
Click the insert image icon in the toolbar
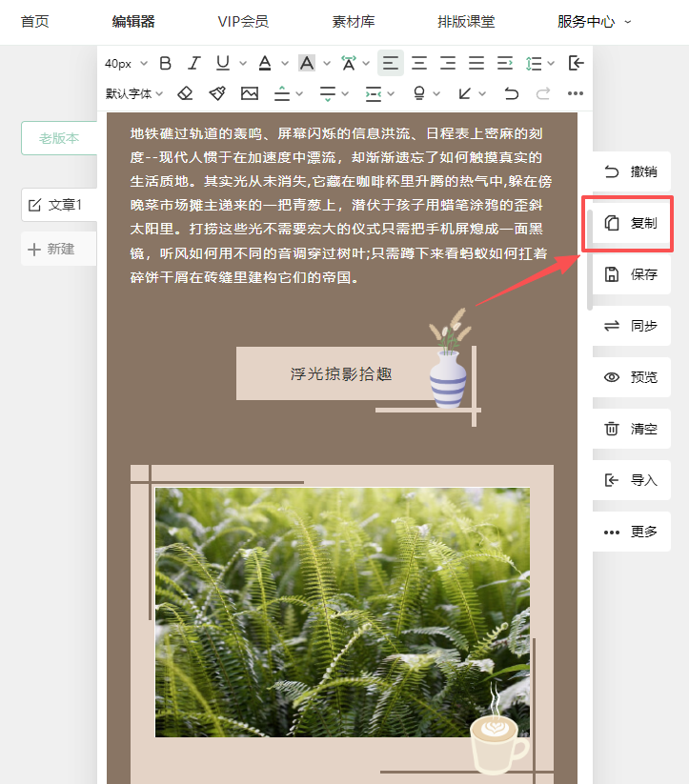pos(250,93)
